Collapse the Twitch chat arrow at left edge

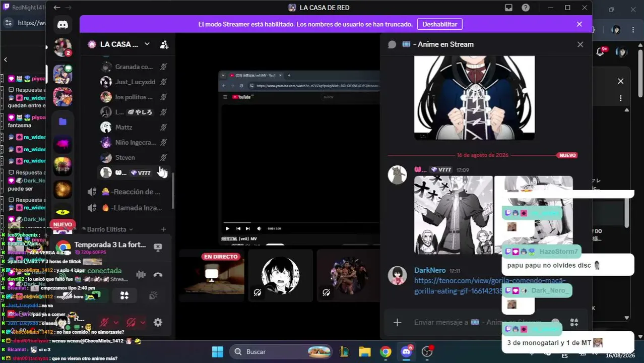point(5,59)
